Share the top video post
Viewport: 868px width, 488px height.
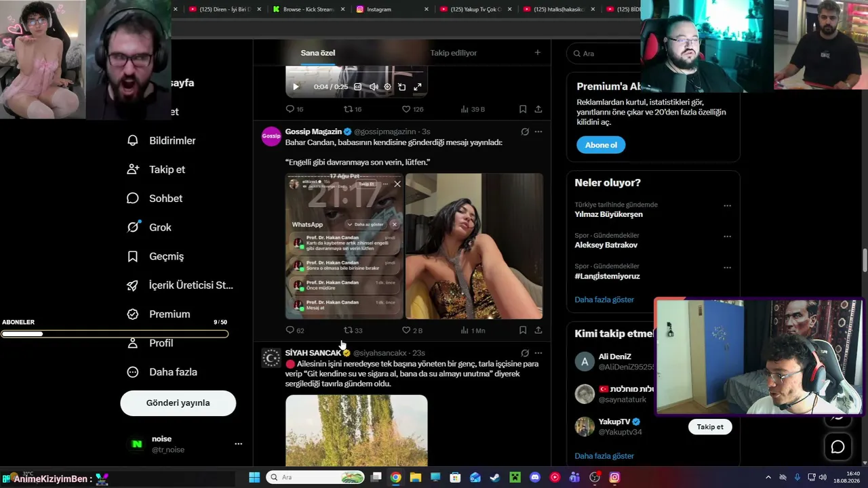pyautogui.click(x=538, y=109)
